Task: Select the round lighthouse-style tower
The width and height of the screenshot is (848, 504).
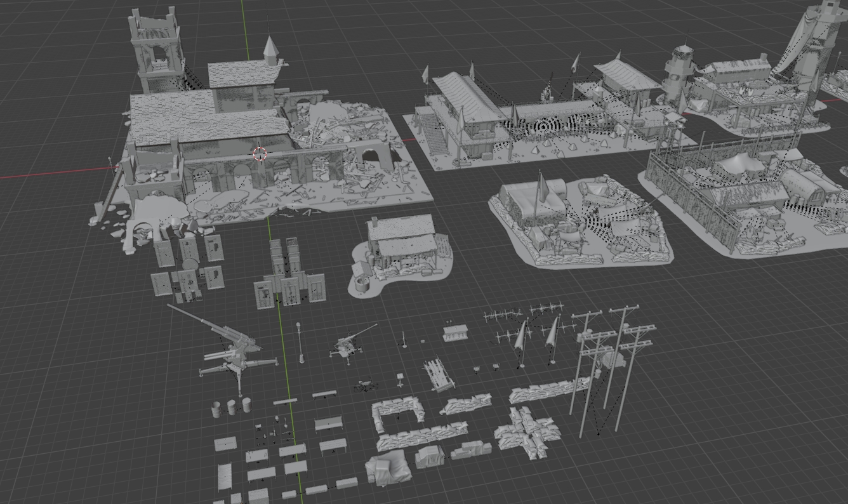Action: [x=679, y=74]
